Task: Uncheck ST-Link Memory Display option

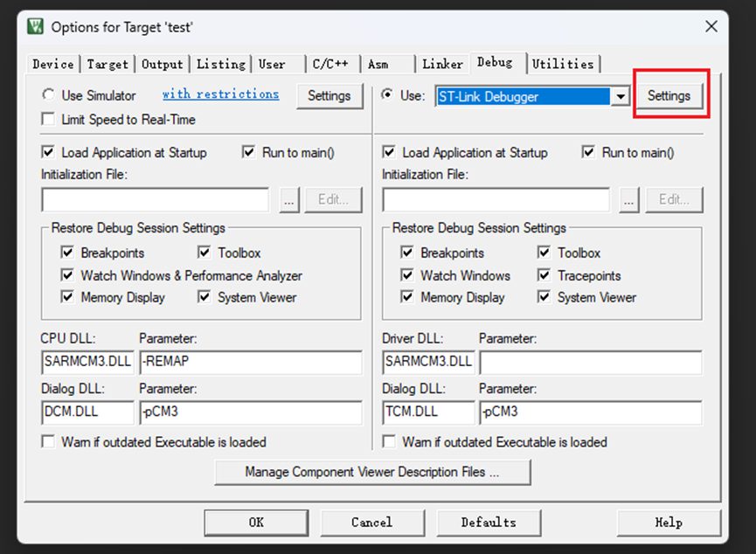Action: [407, 296]
